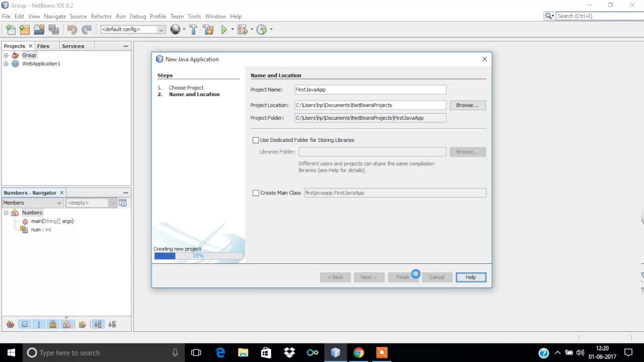Viewport: 644px width, 362px height.
Task: Open Debug Project dropdown arrow
Action: pyautogui.click(x=252, y=30)
